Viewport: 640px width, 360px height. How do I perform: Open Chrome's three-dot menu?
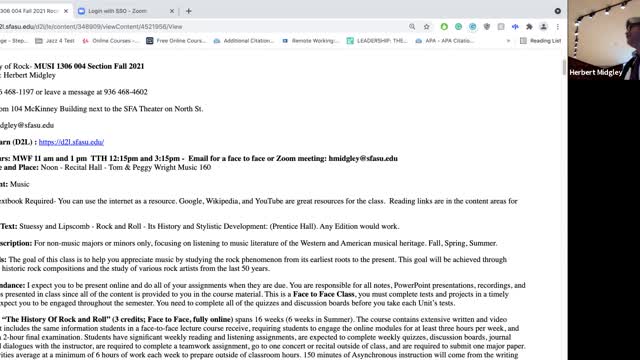click(x=558, y=27)
